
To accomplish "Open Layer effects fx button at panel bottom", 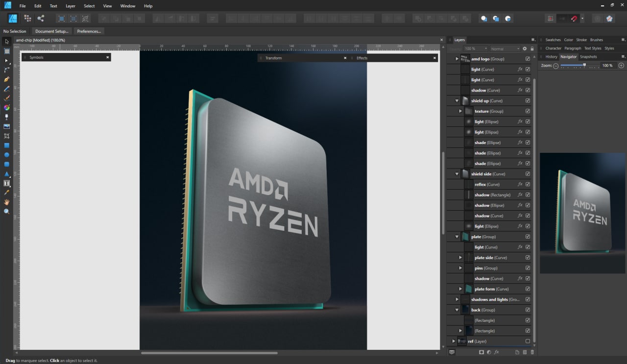I will [496, 352].
